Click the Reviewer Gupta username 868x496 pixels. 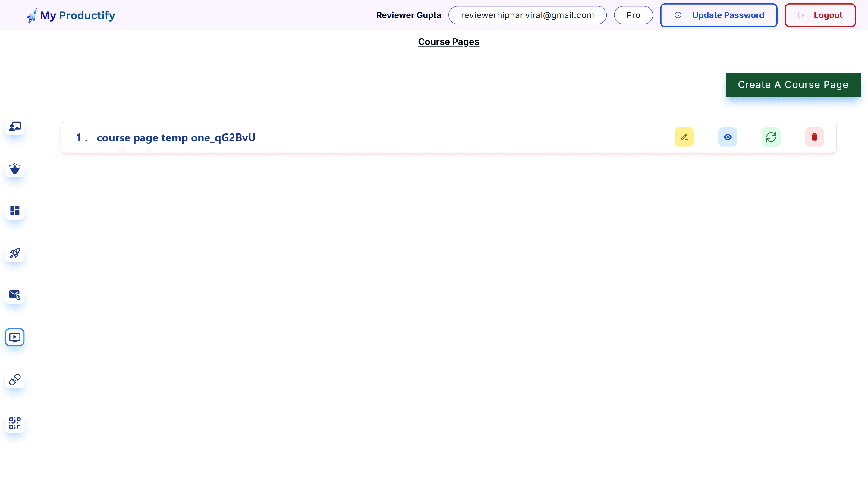coord(408,15)
